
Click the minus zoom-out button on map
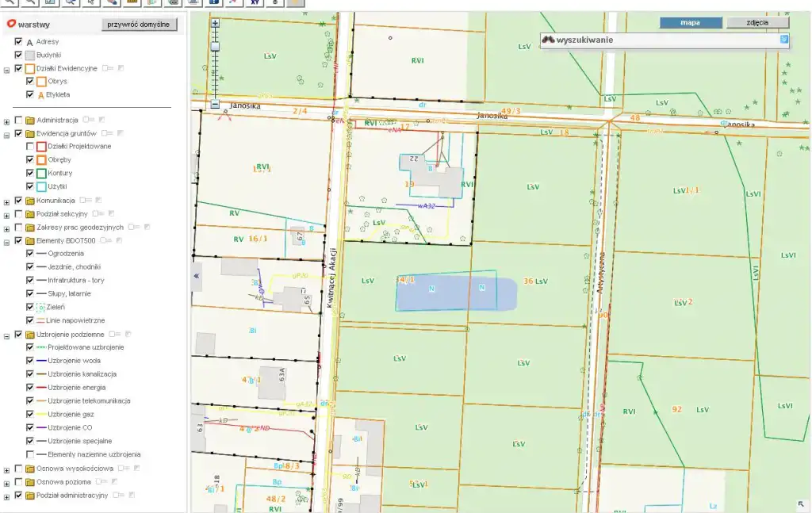[215, 104]
